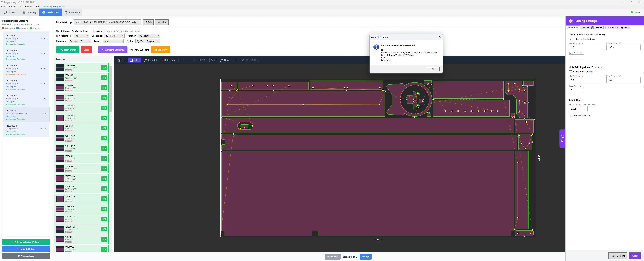Switch to the Inventory tab
The image size is (644, 261).
(72, 12)
